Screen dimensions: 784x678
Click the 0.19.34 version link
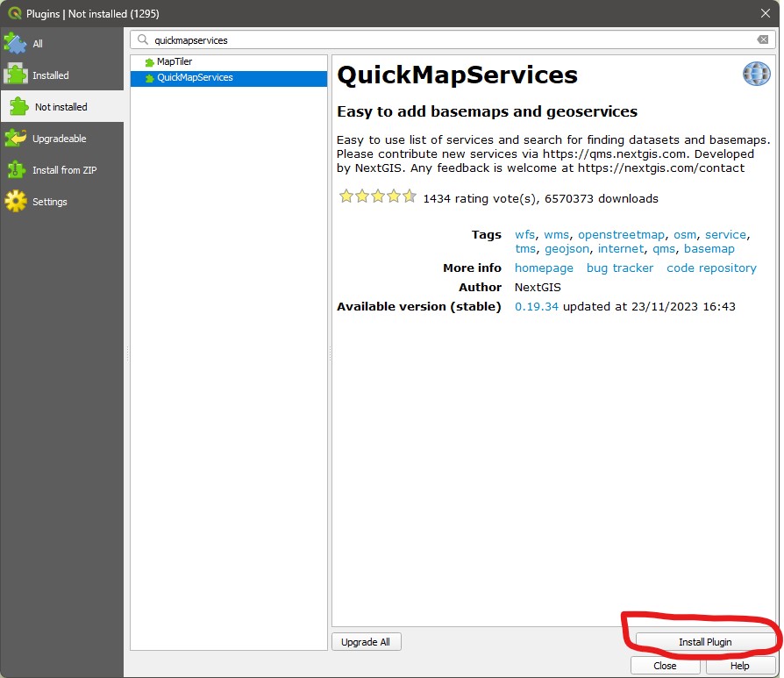536,306
